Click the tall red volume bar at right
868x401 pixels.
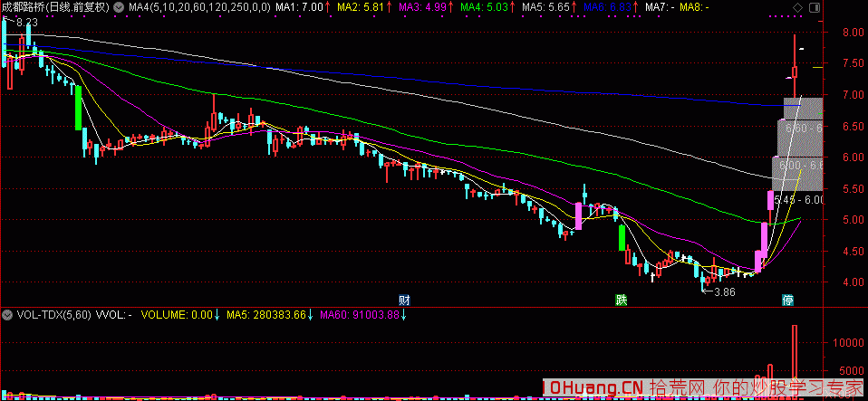(x=795, y=360)
